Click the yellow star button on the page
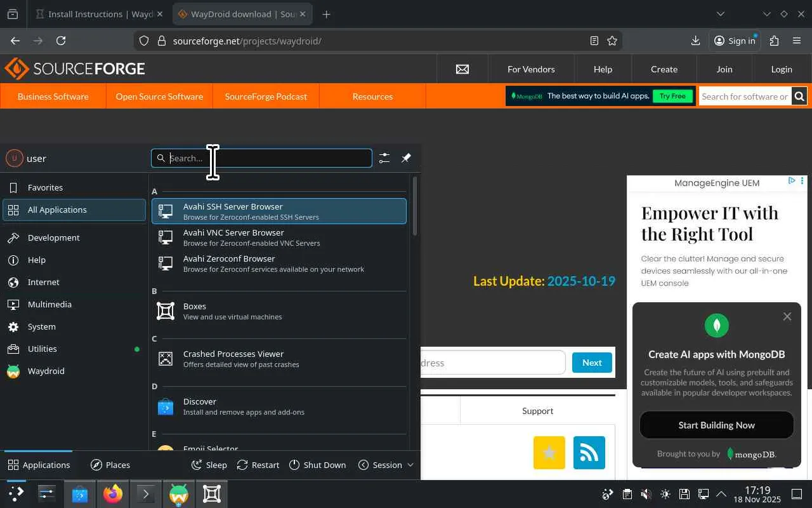This screenshot has width=812, height=508. tap(549, 452)
